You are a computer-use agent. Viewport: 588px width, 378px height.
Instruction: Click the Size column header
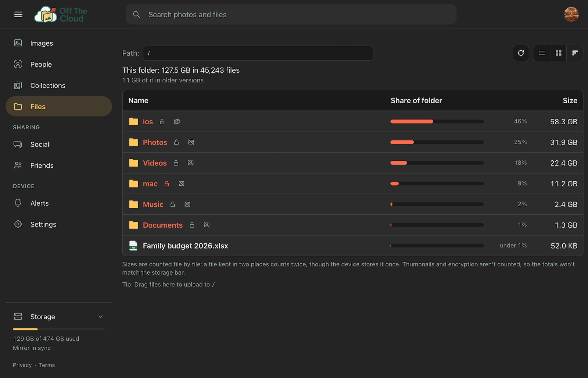click(x=570, y=100)
